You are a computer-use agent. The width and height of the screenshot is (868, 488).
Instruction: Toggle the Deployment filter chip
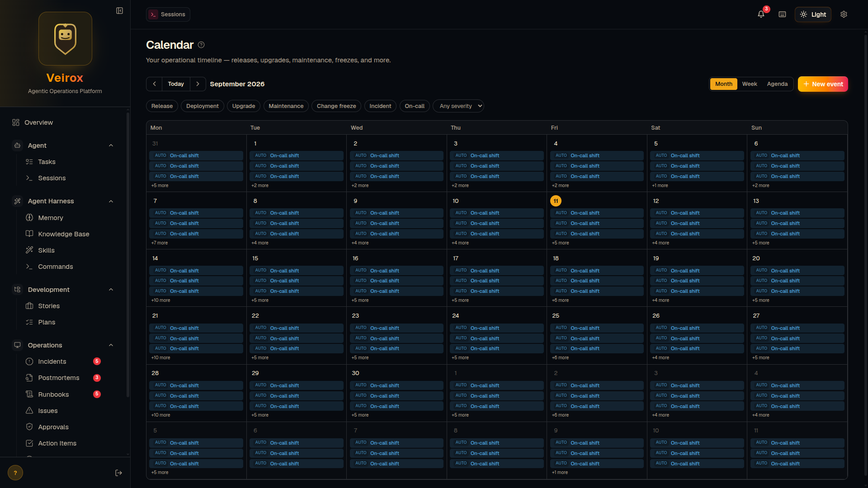(202, 106)
